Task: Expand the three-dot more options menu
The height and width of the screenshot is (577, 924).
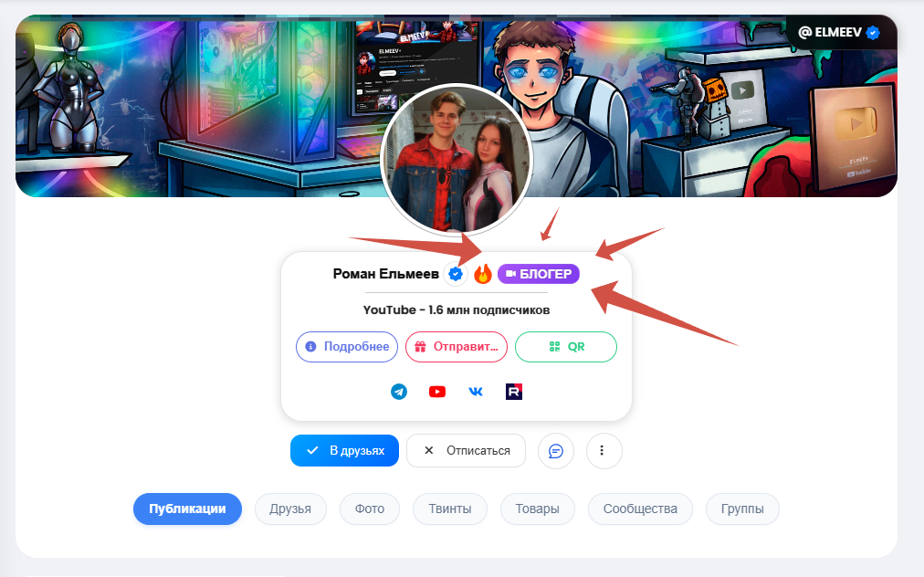Action: tap(603, 450)
